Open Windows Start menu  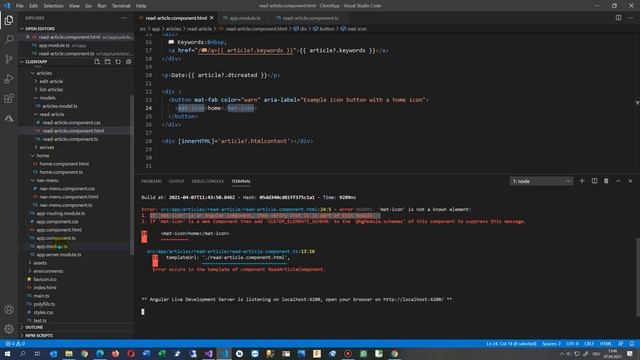7,353
